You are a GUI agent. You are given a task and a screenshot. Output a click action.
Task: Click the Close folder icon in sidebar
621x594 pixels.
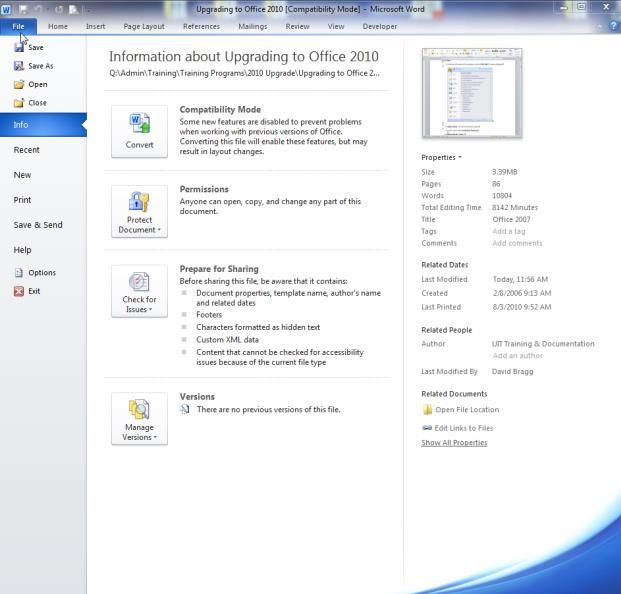pyautogui.click(x=19, y=103)
